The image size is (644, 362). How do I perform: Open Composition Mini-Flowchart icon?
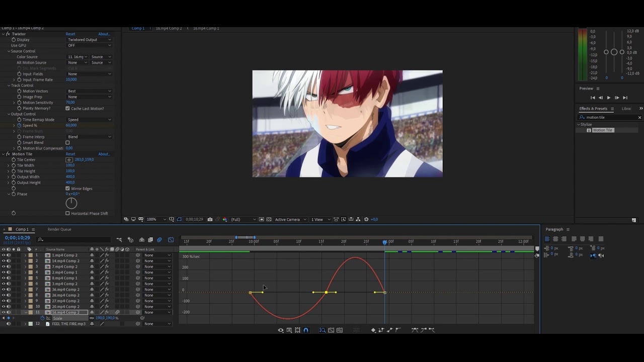[x=119, y=240]
